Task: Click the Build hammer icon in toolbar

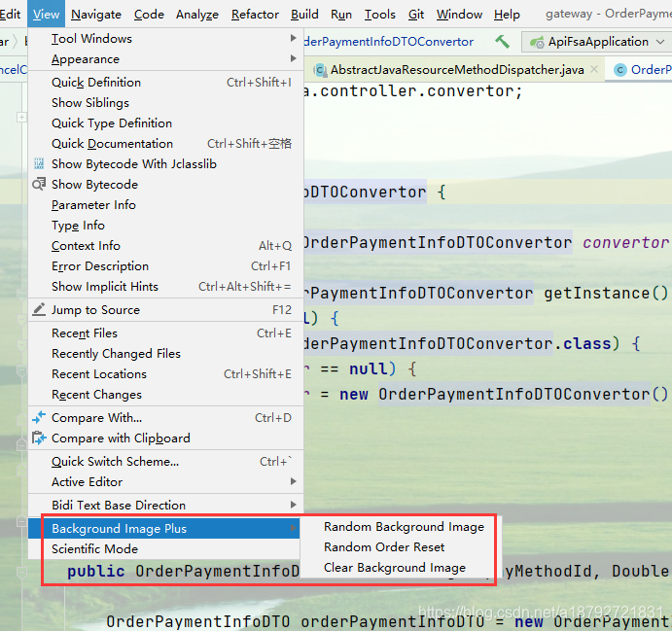Action: [502, 42]
